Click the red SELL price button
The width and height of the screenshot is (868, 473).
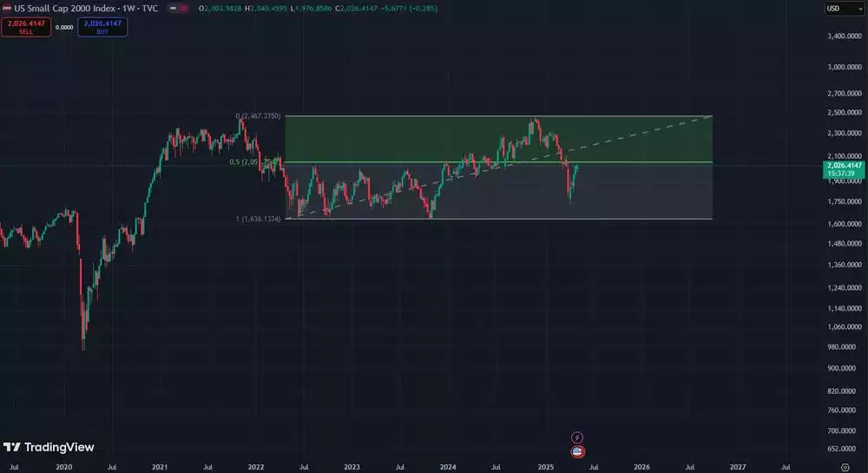click(26, 27)
